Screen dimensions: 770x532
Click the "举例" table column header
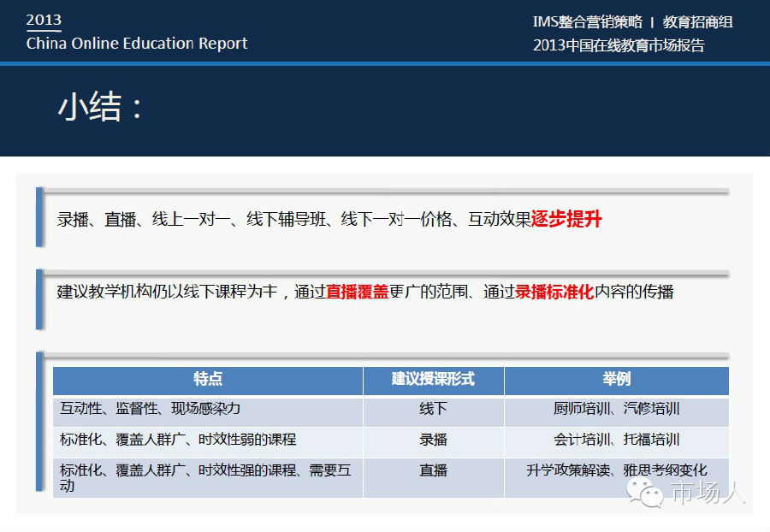pyautogui.click(x=617, y=379)
